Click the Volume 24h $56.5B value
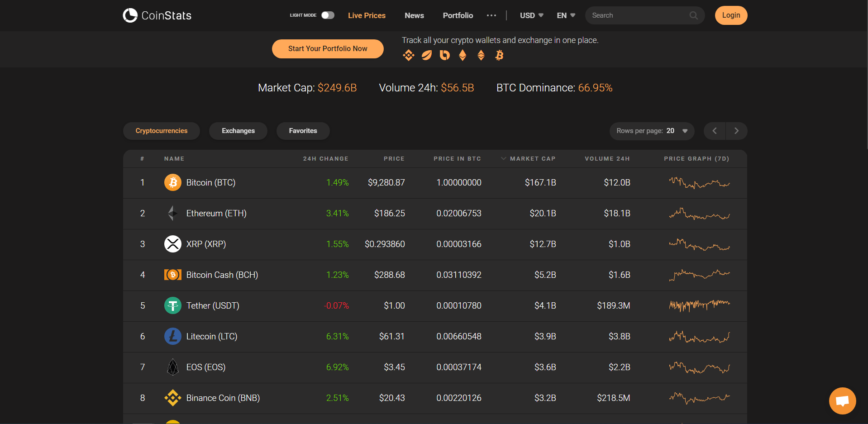 pyautogui.click(x=458, y=88)
